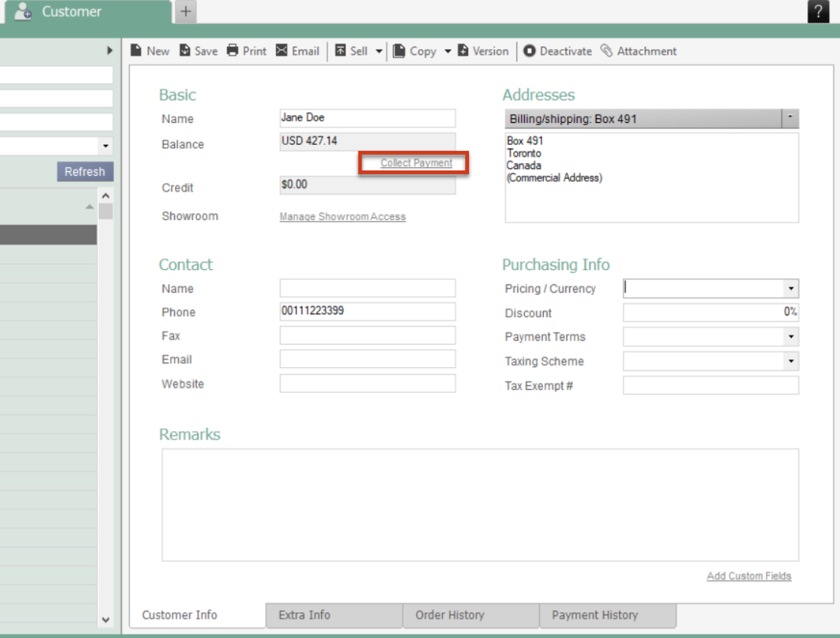The image size is (840, 638).
Task: Switch to the Order History tab
Action: click(x=450, y=614)
